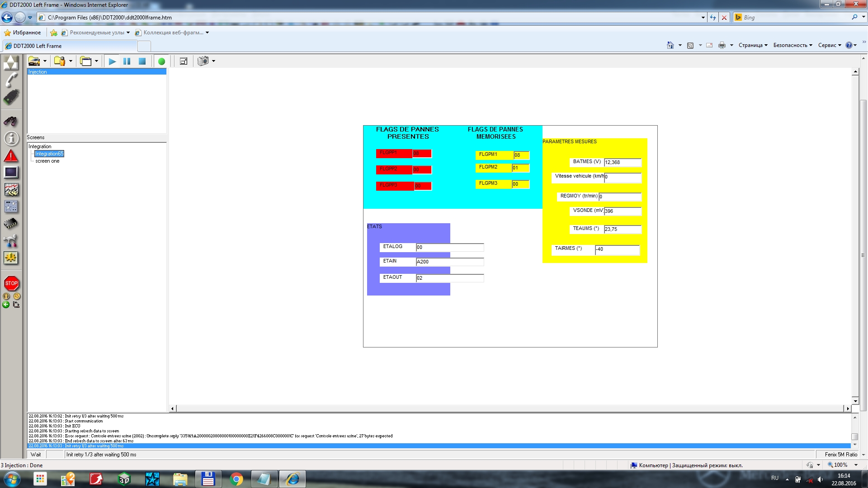Click the help question mark icon
The width and height of the screenshot is (868, 488).
coord(849,45)
